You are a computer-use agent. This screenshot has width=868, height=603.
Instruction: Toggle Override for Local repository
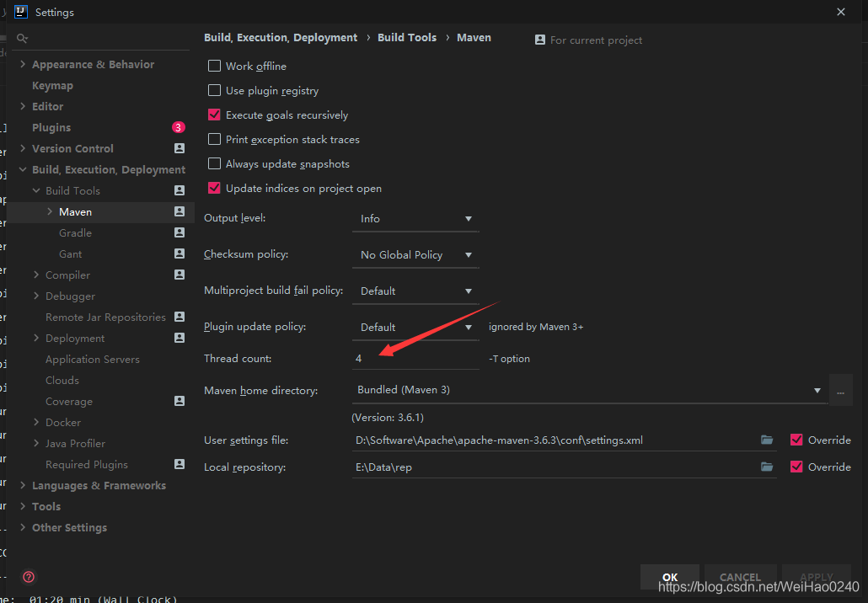(796, 467)
